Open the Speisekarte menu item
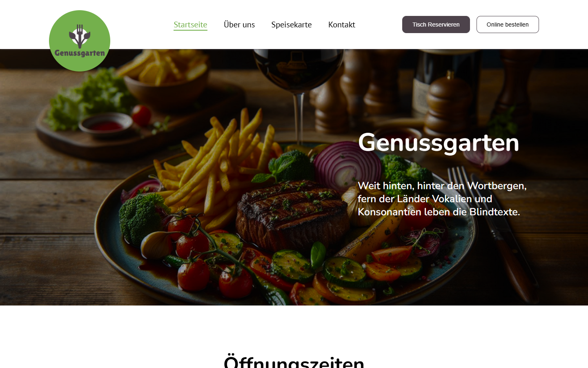Screen dimensions: 588x368 coord(292,25)
